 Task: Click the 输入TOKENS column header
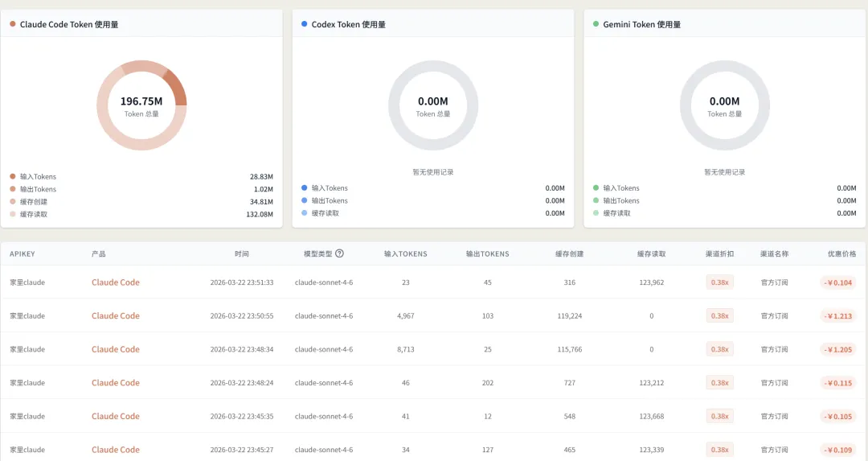click(406, 253)
